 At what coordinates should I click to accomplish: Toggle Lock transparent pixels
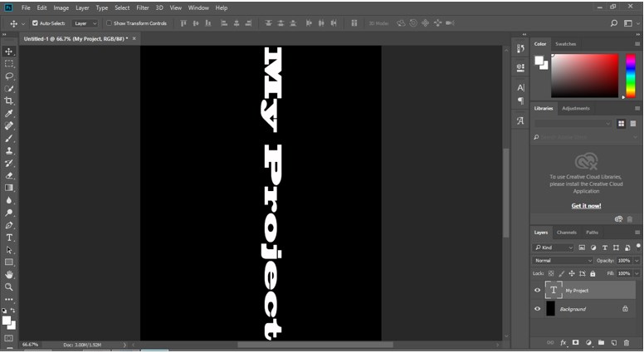point(551,273)
